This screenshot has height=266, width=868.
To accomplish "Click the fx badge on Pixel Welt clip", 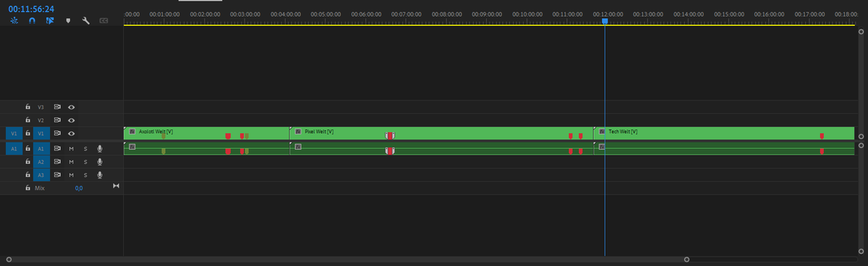I will (x=298, y=132).
